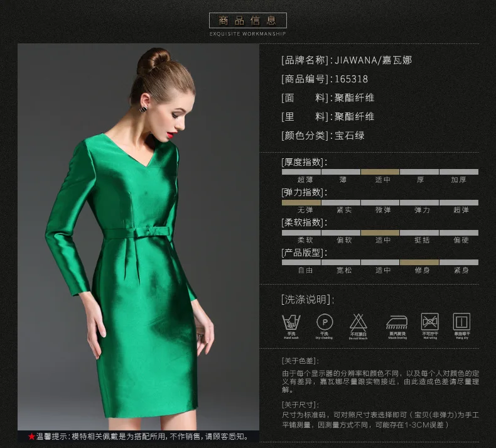The image size is (496, 448).
Task: Click the 紧身 fit bar segment
Action: (459, 262)
